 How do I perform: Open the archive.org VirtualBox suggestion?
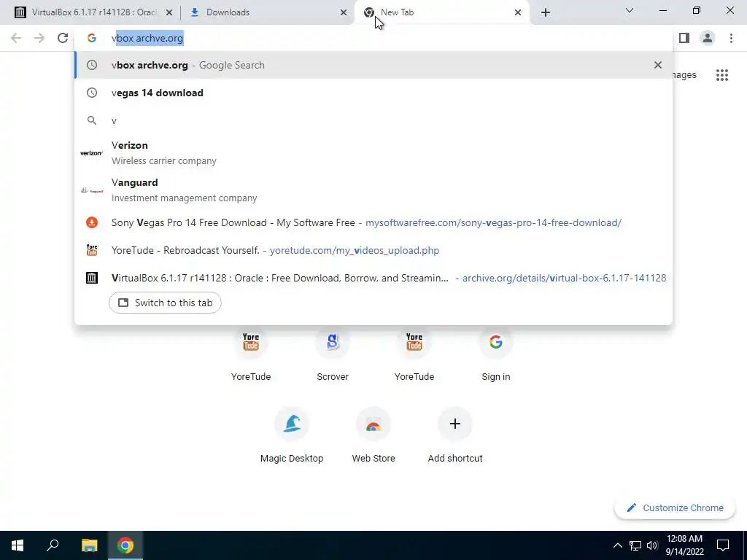pos(373,278)
